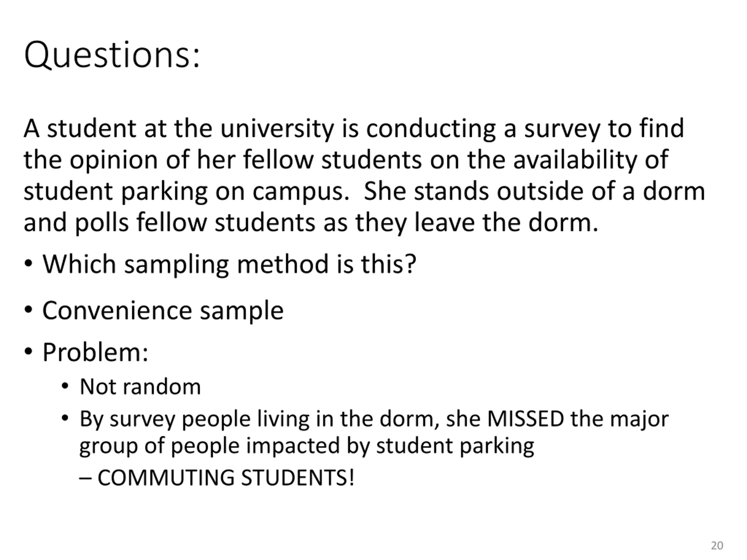Screen dimensions: 747x560
Task: Click the word "availability" in the paragraph
Action: (x=575, y=160)
